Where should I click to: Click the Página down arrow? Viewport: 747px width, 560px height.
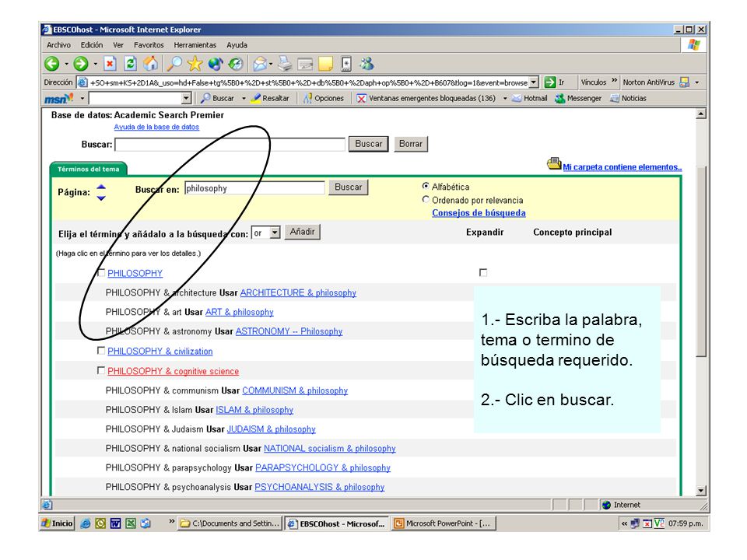pos(101,198)
